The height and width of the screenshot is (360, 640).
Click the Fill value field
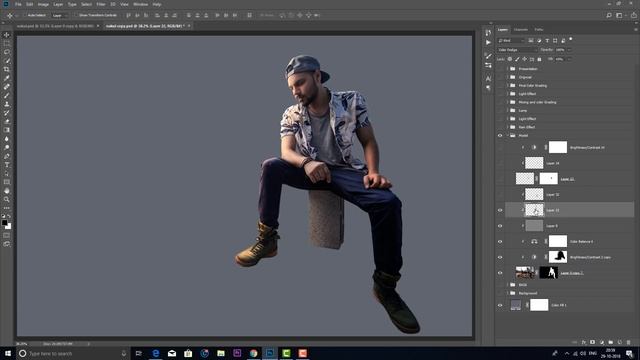560,59
